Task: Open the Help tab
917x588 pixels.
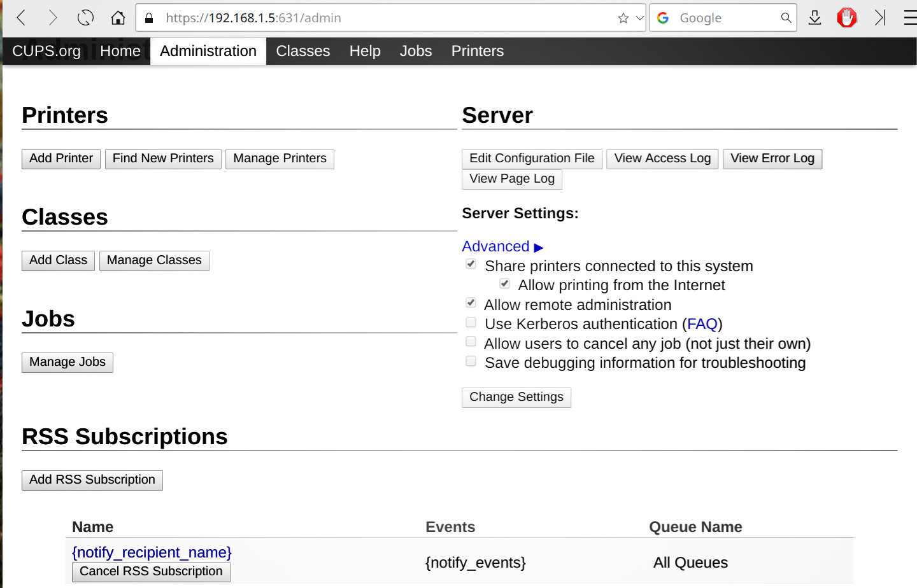Action: pos(365,51)
